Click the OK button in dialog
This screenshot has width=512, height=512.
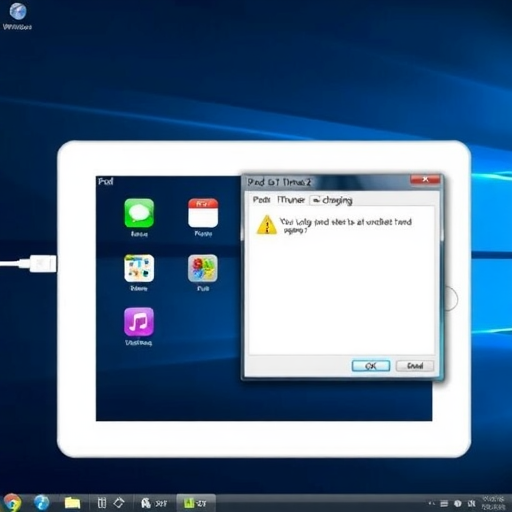[x=371, y=366]
